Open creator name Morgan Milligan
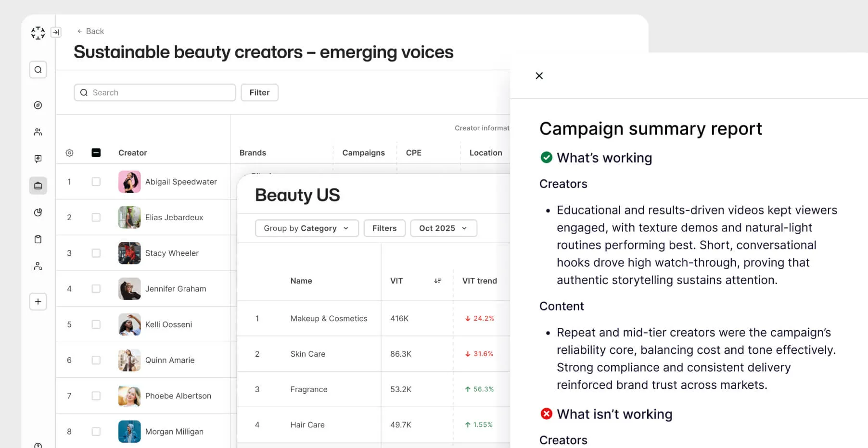868x448 pixels. coord(174,432)
